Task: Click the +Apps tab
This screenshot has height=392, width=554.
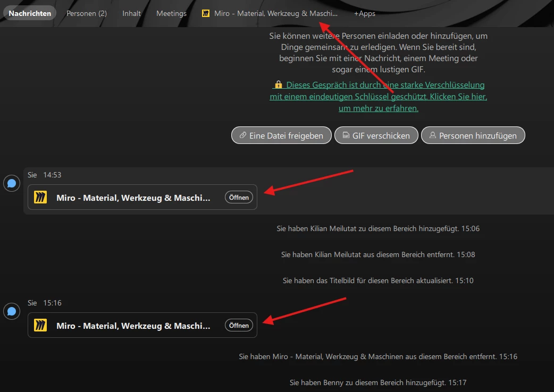Action: pyautogui.click(x=365, y=13)
